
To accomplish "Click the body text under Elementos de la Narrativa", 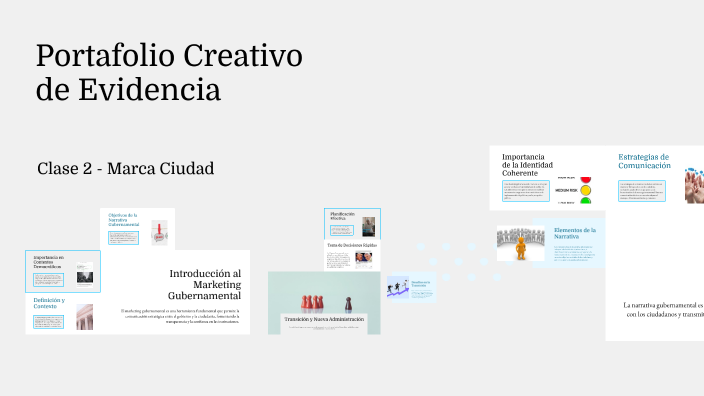I will tap(574, 253).
